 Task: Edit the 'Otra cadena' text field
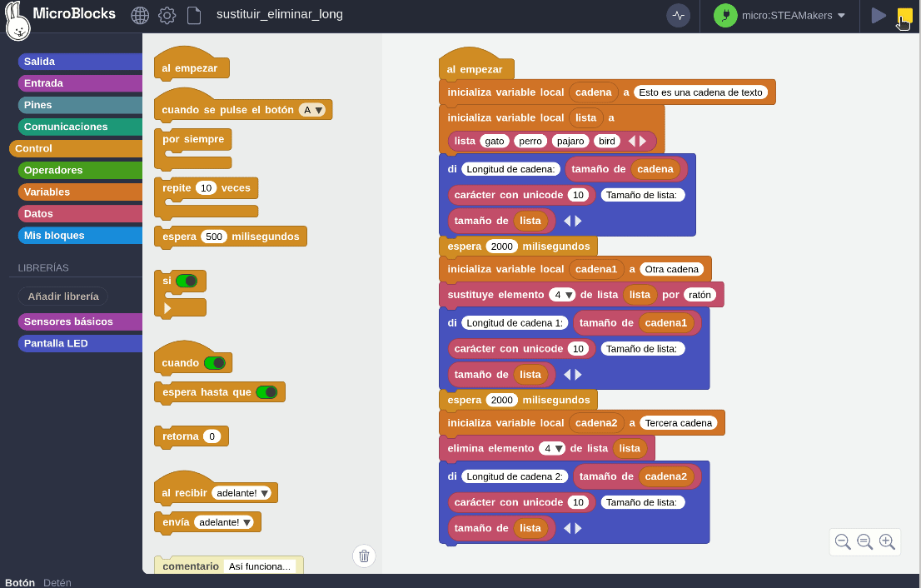pos(671,269)
